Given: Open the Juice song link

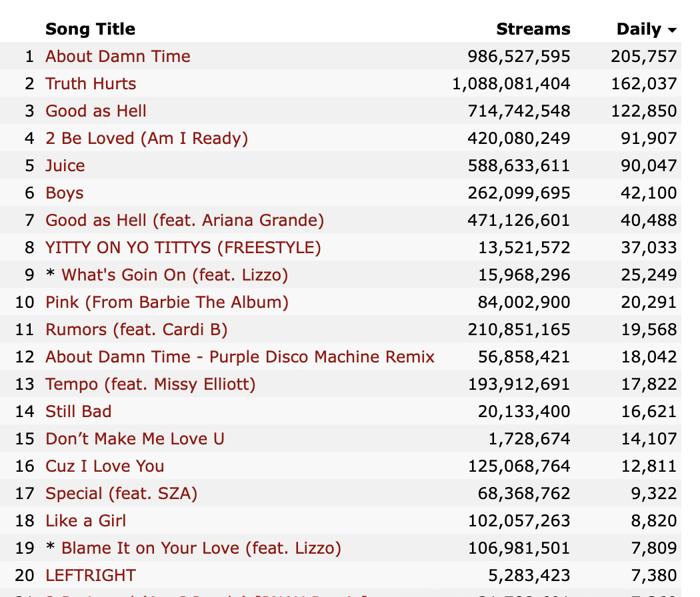Looking at the screenshot, I should [65, 165].
